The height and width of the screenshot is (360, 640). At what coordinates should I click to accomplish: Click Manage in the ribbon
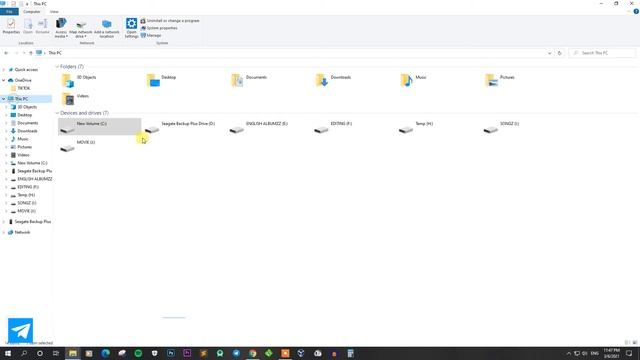click(151, 35)
